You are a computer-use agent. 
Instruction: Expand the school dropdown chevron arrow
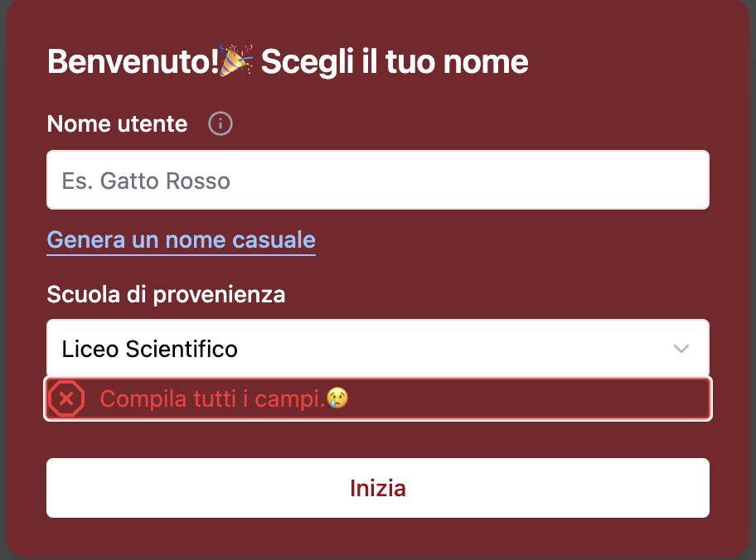point(681,349)
